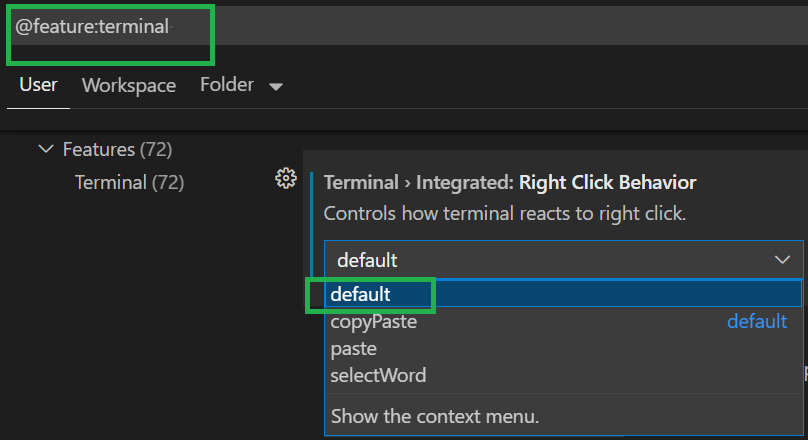Click the 'Show the context menu.' description text
This screenshot has height=440, width=808.
[x=434, y=416]
